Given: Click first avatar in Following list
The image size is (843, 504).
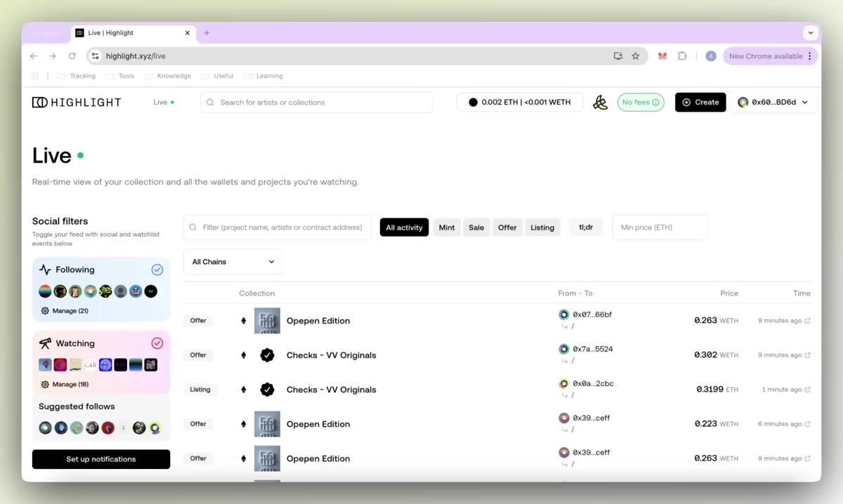Looking at the screenshot, I should tap(45, 291).
